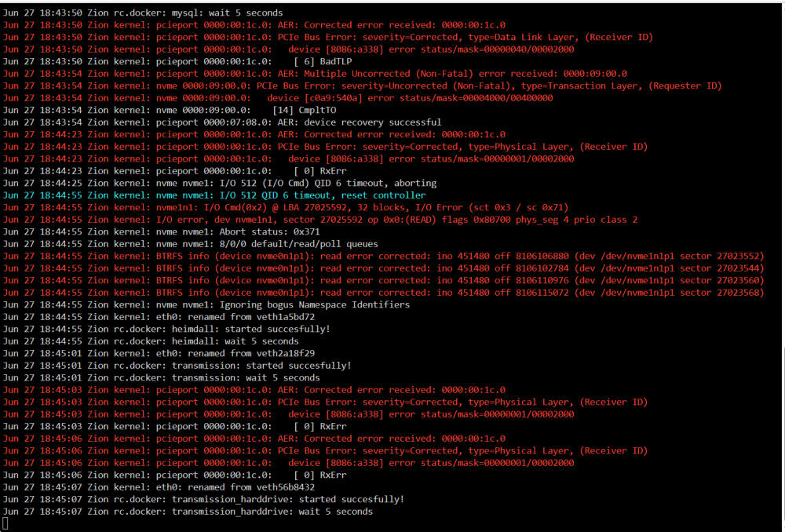
Task: Click the cyan 'timeout, reset controller' line
Action: click(x=214, y=195)
